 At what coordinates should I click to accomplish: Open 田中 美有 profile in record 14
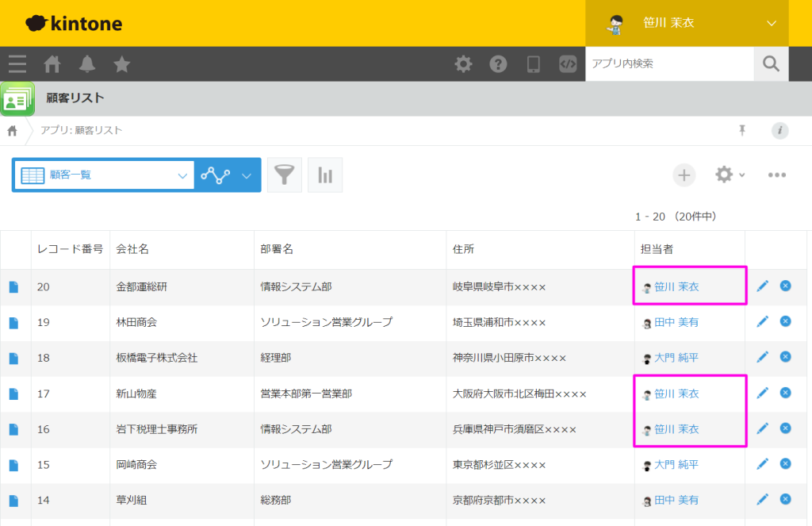676,500
